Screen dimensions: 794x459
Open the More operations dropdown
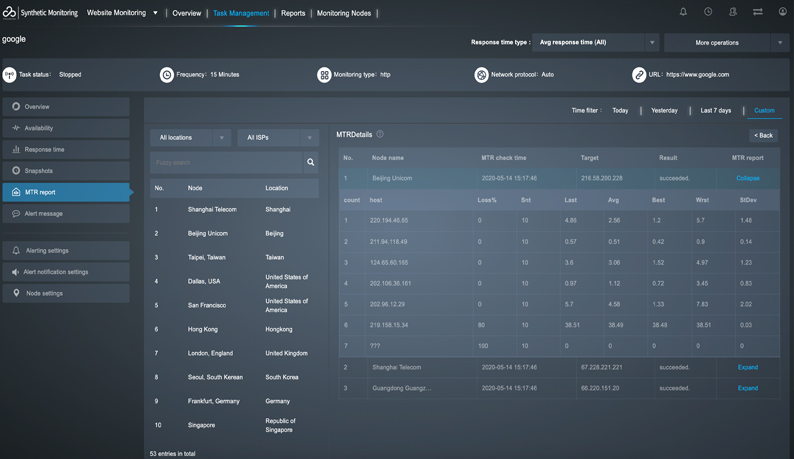tap(724, 43)
